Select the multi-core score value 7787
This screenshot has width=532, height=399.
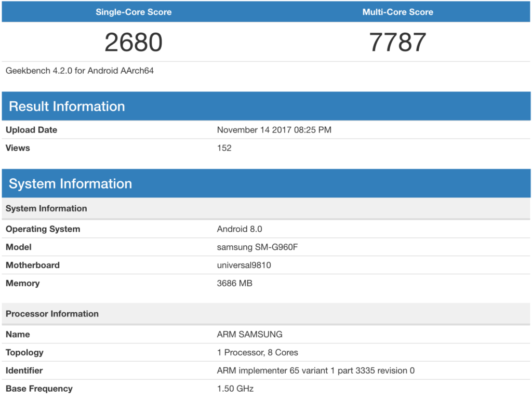click(397, 42)
